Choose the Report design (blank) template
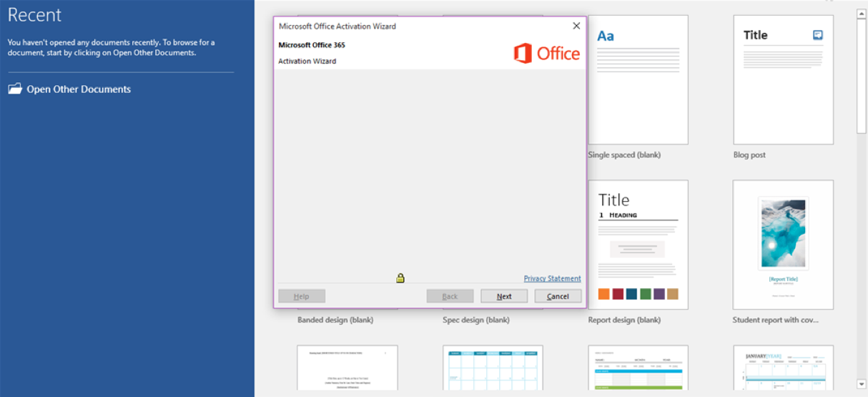 click(638, 245)
